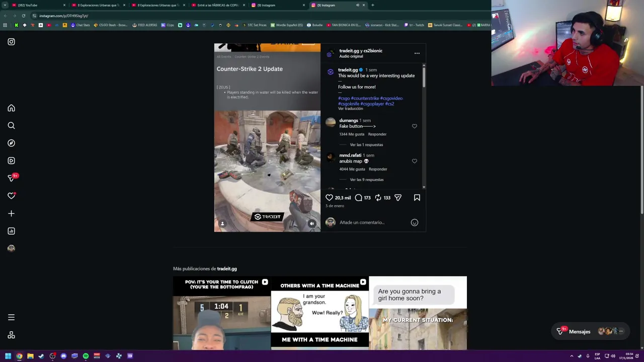Image resolution: width=644 pixels, height=362 pixels.
Task: Click the Instagram logo in the sidebar
Action: (x=11, y=42)
